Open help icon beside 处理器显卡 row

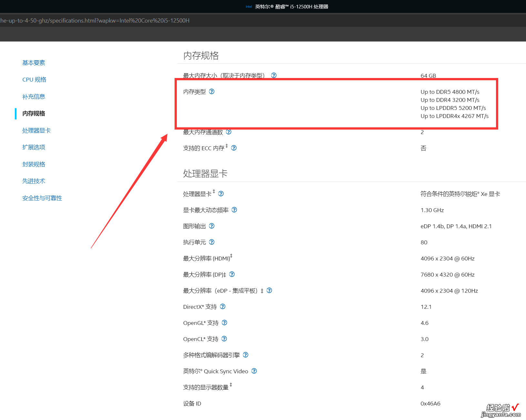point(221,193)
